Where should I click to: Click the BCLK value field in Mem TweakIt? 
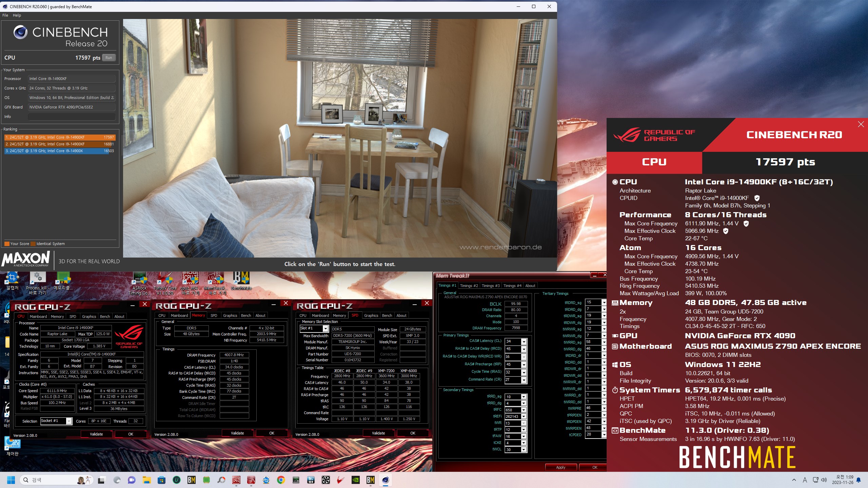point(516,304)
